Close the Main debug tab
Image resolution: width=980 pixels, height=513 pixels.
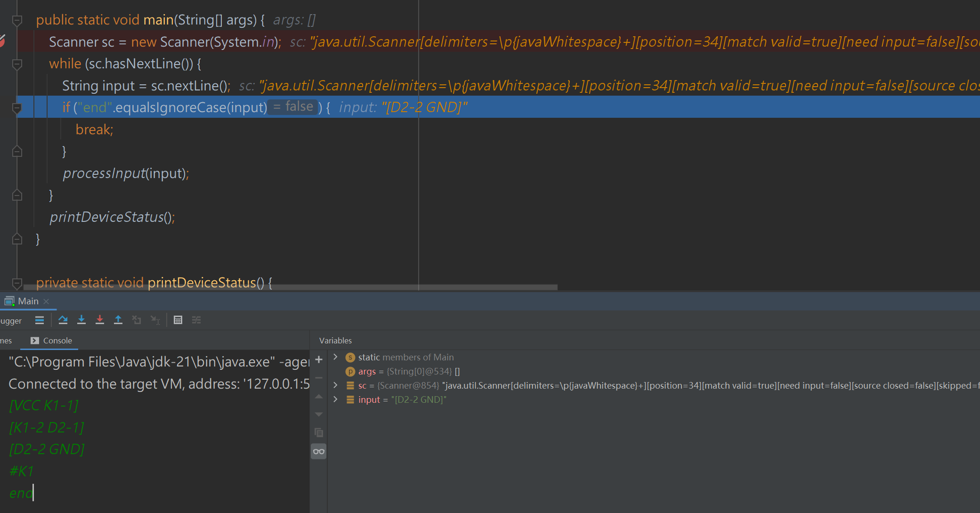coord(46,301)
